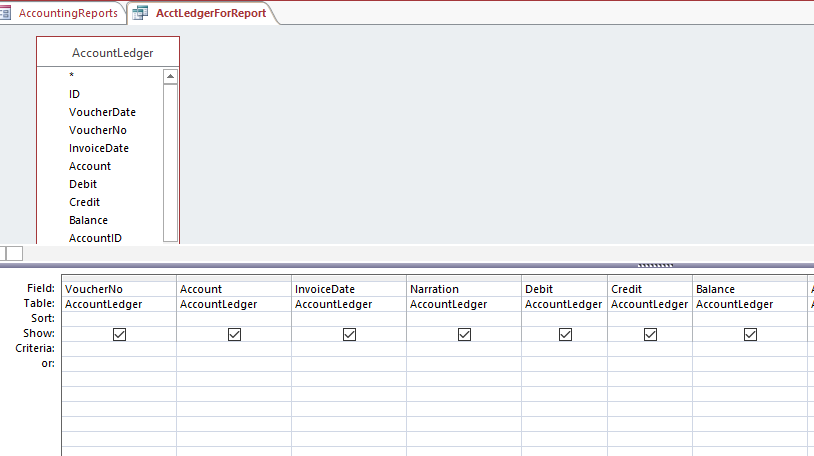This screenshot has width=814, height=456.
Task: Click the Narration column selector bar
Action: coord(464,278)
